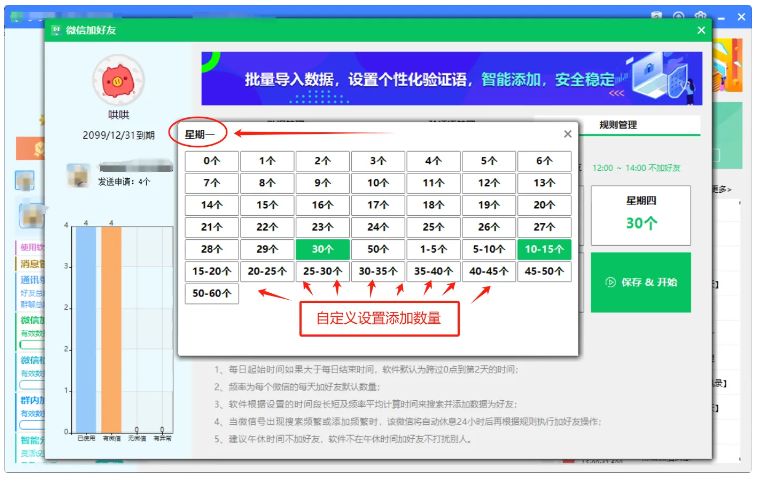Choose 1个 in the quantity grid
This screenshot has width=757, height=478.
click(x=267, y=161)
